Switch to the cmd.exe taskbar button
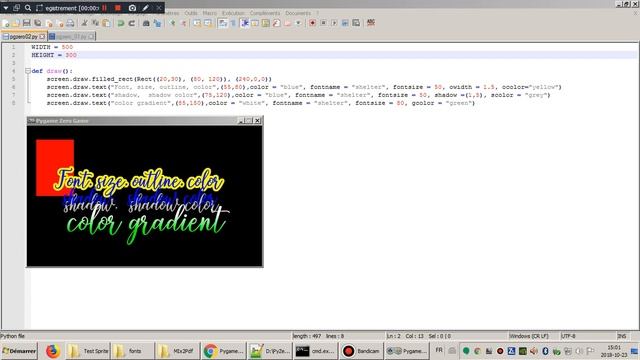This screenshot has height=360, width=640. click(x=315, y=351)
